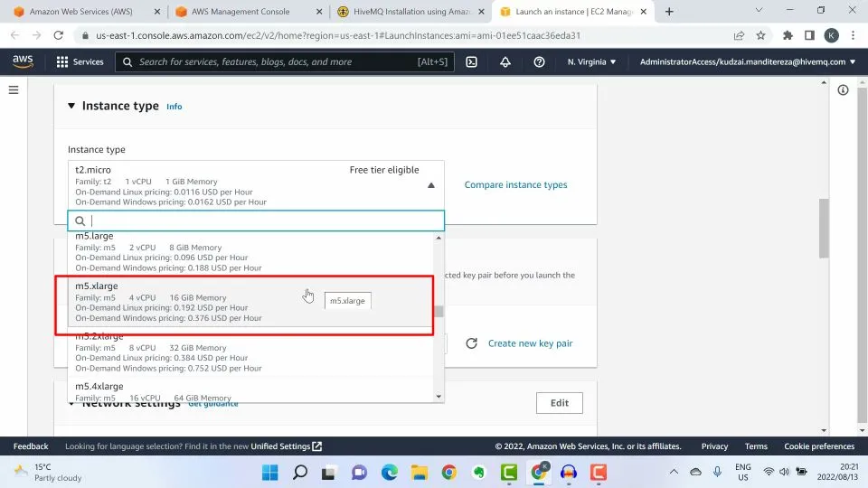Click the Edit network settings button
This screenshot has height=488, width=868.
click(559, 403)
